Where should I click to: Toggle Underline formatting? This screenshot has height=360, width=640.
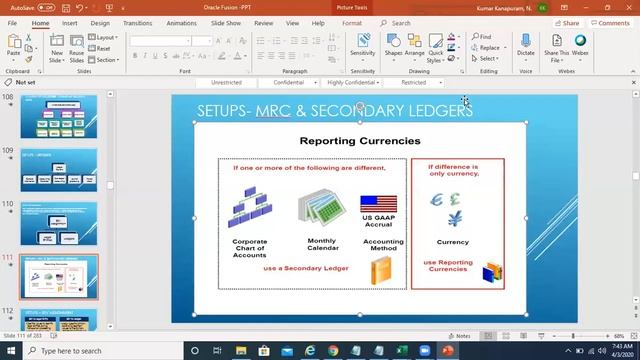pos(155,56)
